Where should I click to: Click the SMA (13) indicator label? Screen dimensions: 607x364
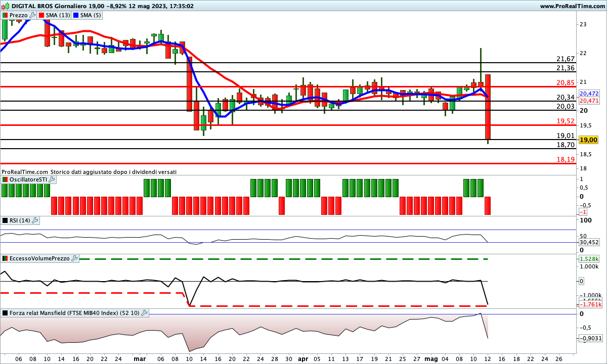click(58, 15)
